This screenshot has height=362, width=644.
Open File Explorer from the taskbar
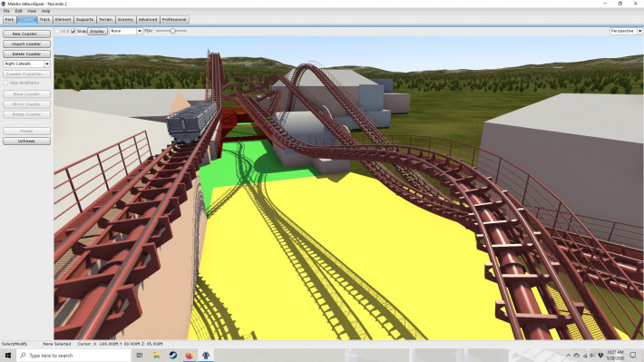coord(156,355)
